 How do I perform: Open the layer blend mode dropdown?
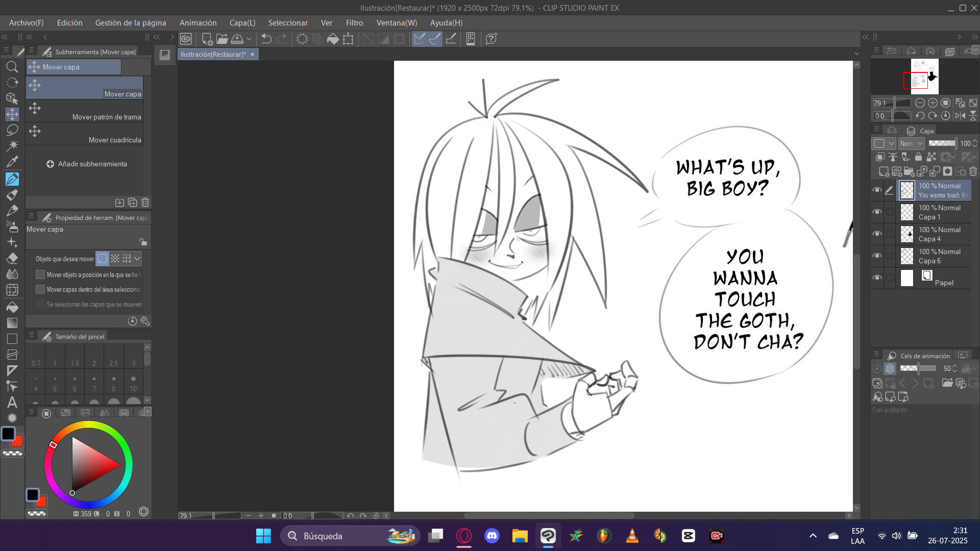[911, 143]
